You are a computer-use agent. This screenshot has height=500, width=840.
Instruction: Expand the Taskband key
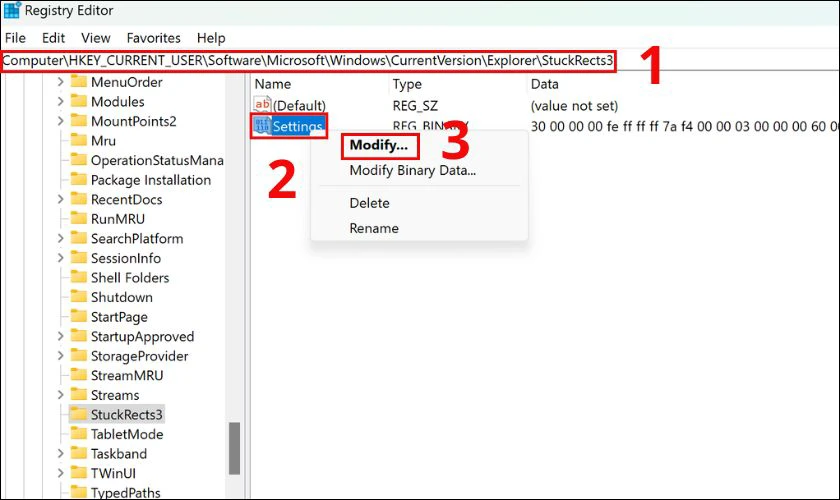(61, 453)
